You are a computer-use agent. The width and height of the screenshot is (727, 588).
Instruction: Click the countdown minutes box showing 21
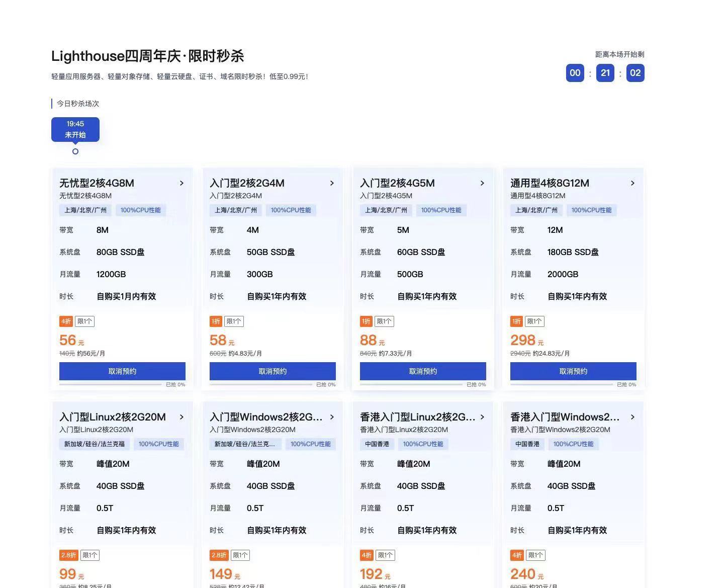(605, 73)
